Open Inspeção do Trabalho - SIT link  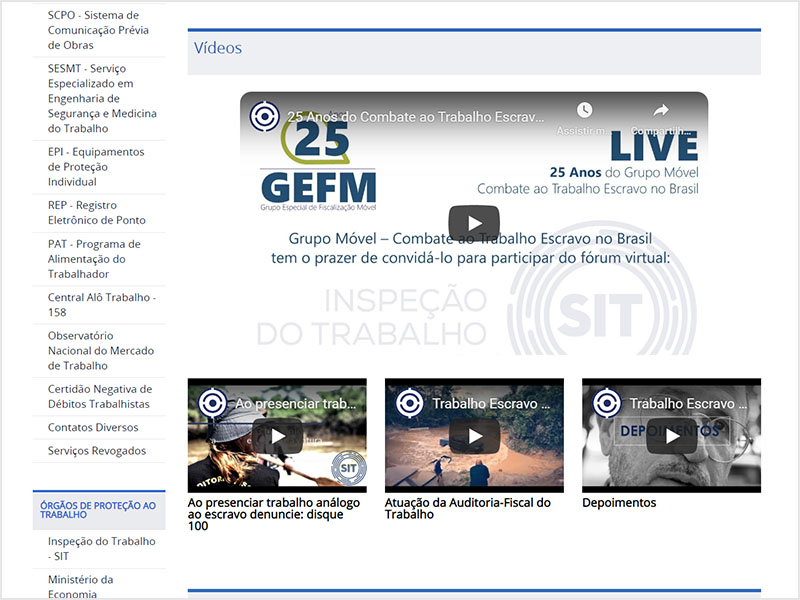(x=102, y=548)
